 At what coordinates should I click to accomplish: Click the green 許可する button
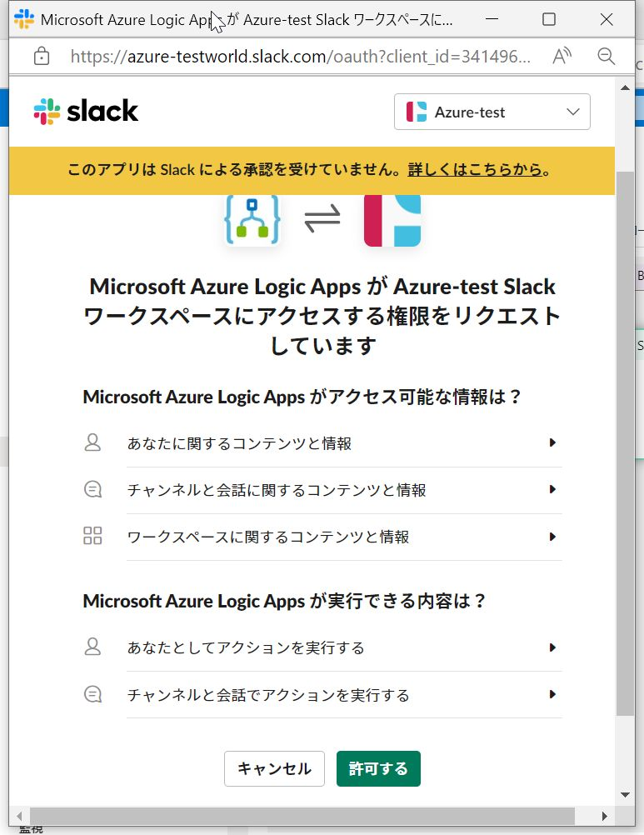[x=378, y=768]
